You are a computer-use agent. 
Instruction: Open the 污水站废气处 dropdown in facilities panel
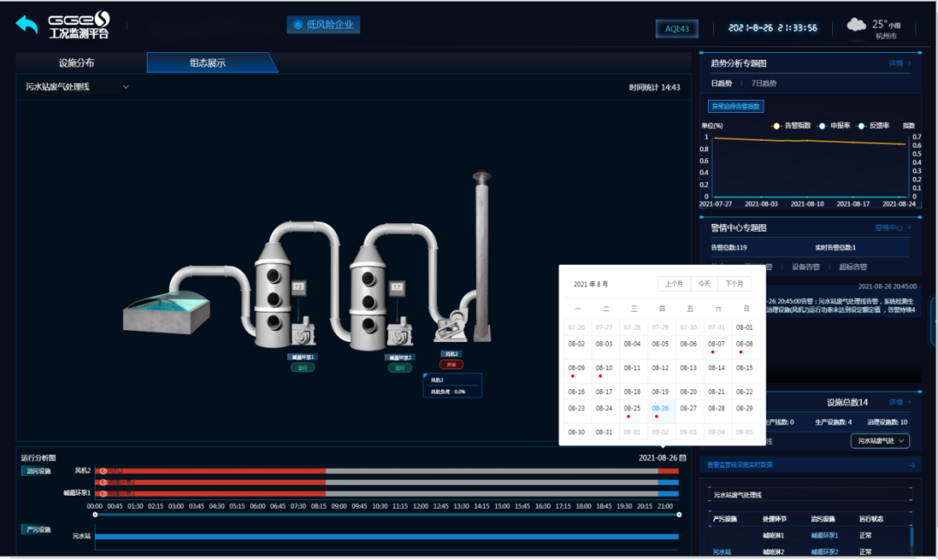click(x=880, y=441)
